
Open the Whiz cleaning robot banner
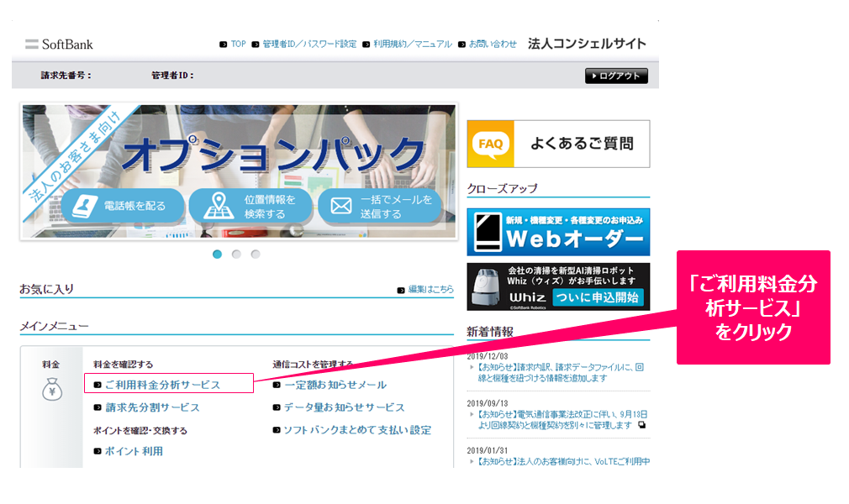[558, 287]
